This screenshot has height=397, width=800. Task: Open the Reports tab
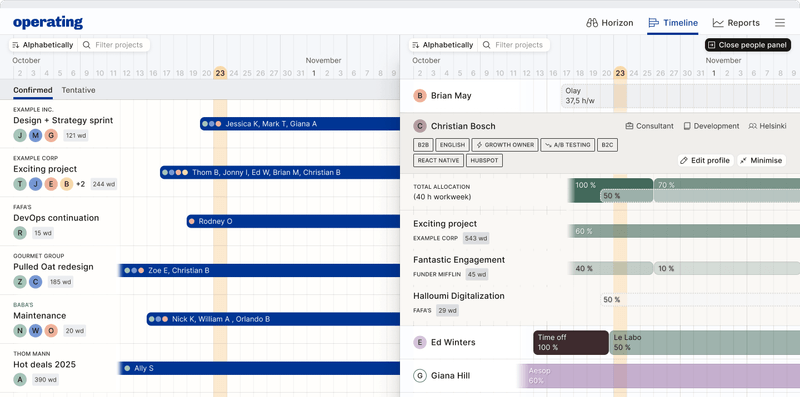tap(736, 23)
